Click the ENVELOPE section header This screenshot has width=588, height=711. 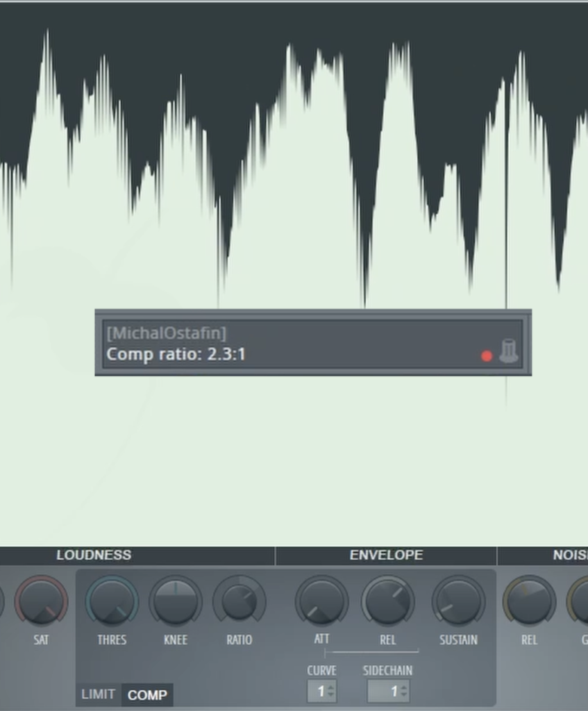(386, 555)
